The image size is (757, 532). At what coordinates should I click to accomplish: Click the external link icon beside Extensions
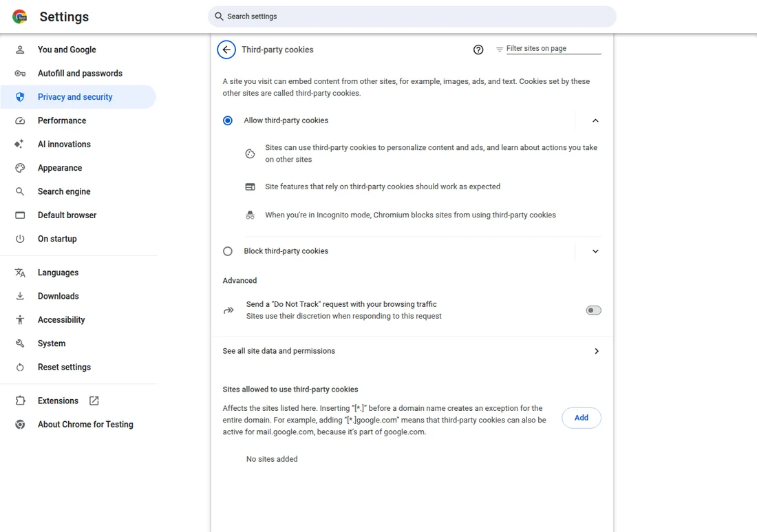tap(94, 401)
